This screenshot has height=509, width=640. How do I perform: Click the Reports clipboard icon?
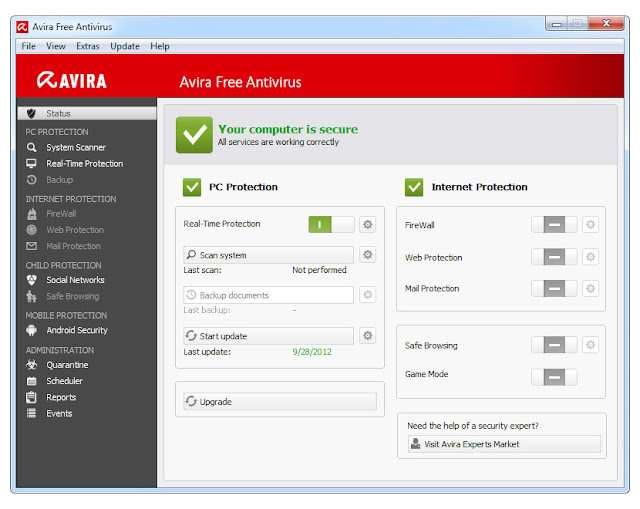(31, 397)
